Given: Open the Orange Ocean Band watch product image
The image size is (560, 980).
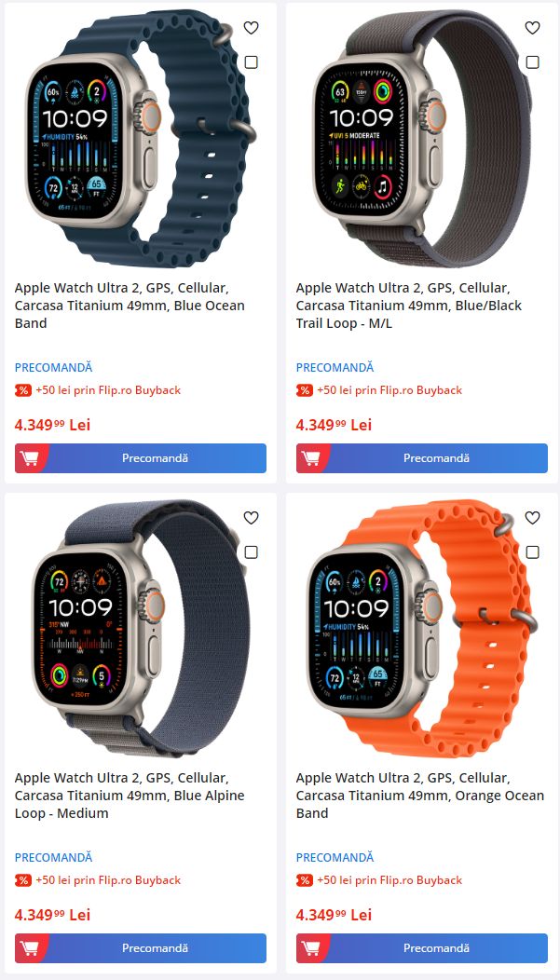Looking at the screenshot, I should (422, 628).
